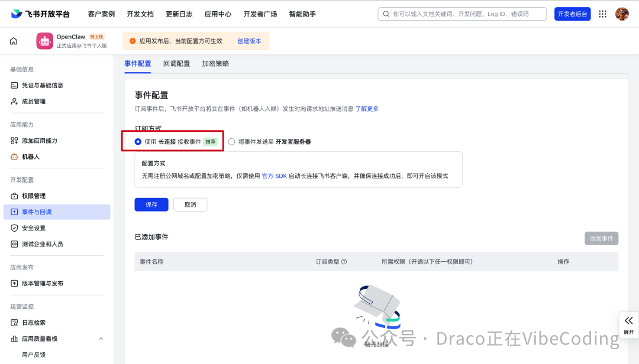Click 展开 on the right screen edge
The height and width of the screenshot is (364, 639).
tap(628, 325)
